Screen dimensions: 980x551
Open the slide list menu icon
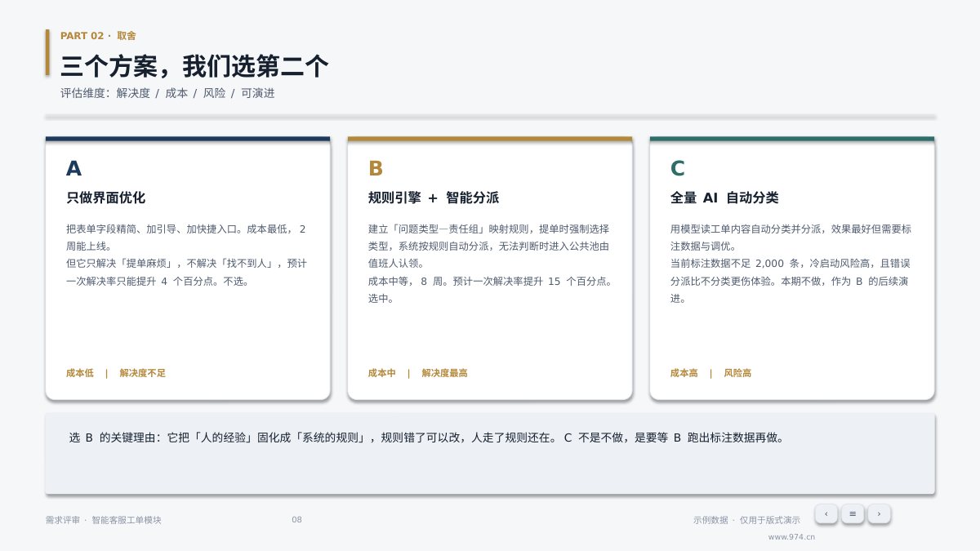click(x=852, y=513)
